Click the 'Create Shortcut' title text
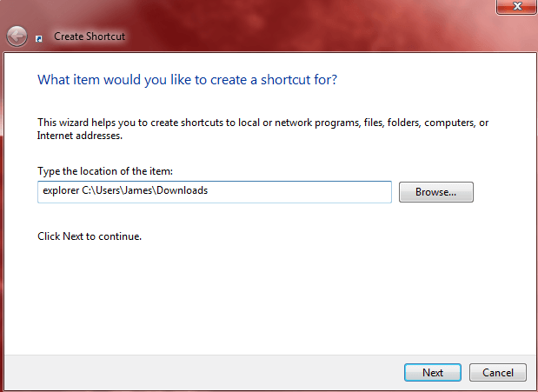 tap(90, 37)
